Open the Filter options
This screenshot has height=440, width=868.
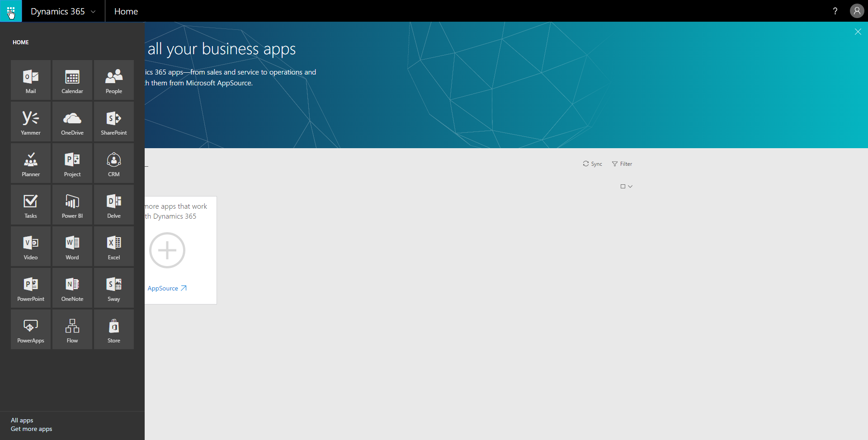pyautogui.click(x=622, y=164)
